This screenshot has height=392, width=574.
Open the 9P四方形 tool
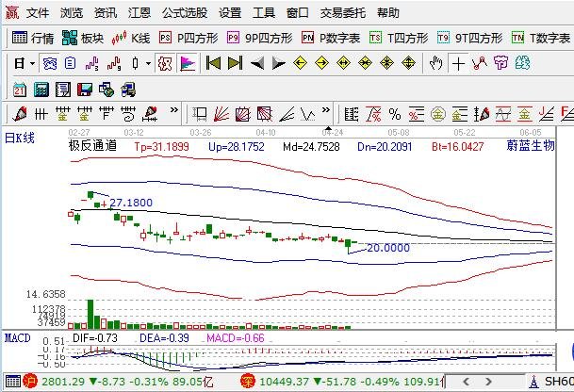(x=259, y=38)
